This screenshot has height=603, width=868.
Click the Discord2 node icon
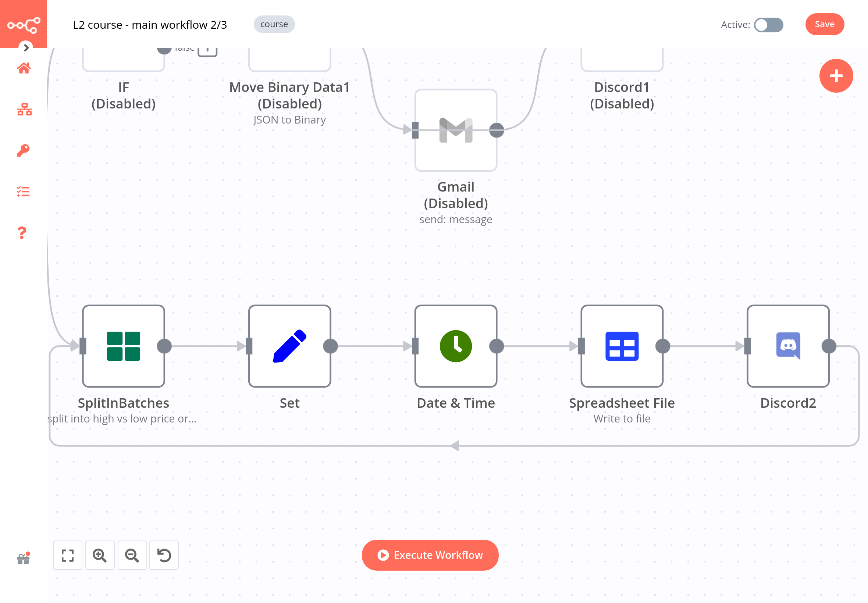click(x=787, y=345)
